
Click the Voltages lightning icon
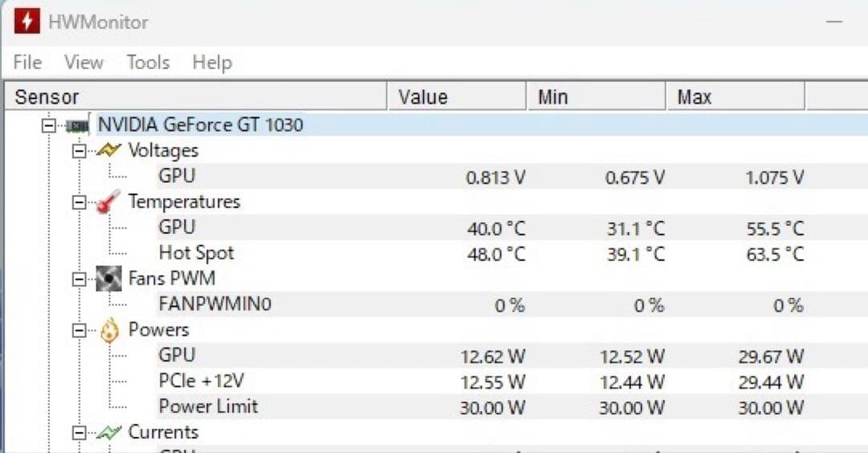pos(108,150)
